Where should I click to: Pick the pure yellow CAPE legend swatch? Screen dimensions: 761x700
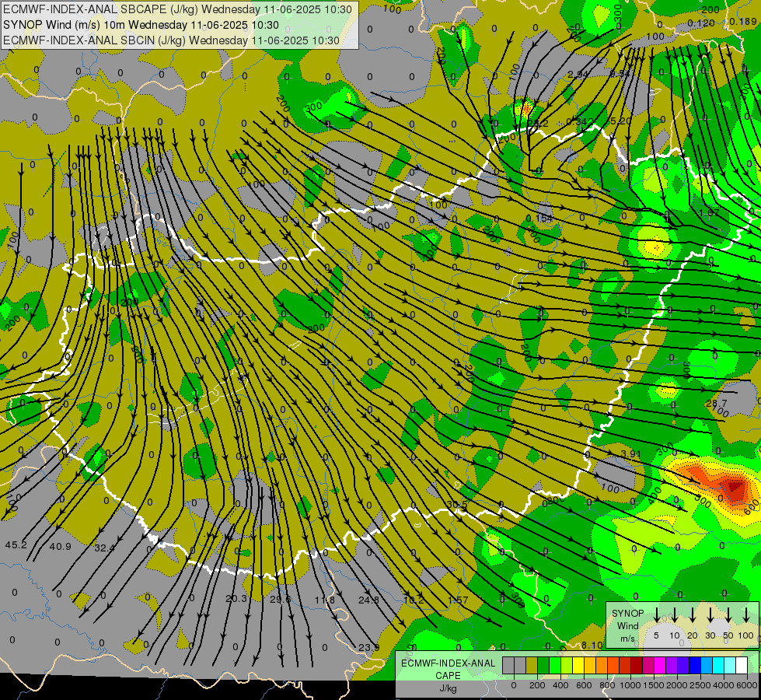(578, 666)
